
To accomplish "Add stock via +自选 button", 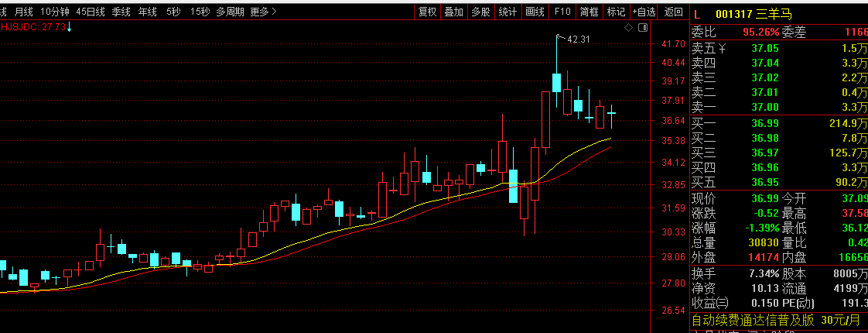I will tap(644, 12).
